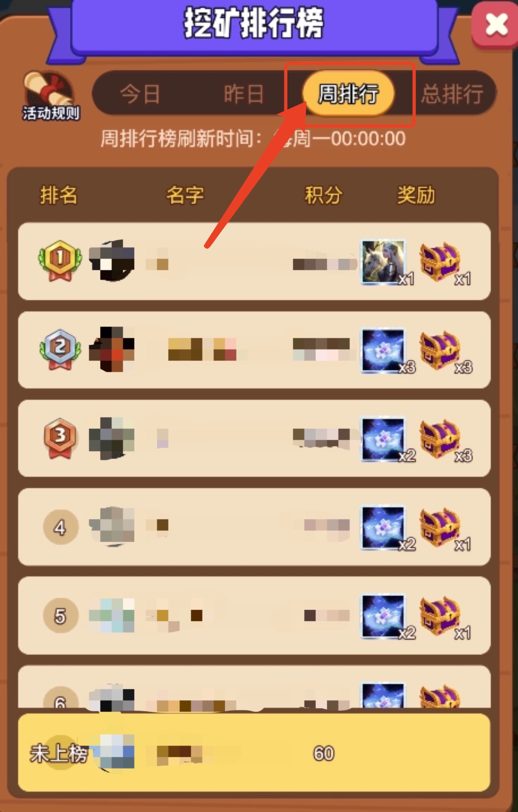Image resolution: width=518 pixels, height=812 pixels.
Task: Select the 周排行 tab
Action: [x=348, y=93]
